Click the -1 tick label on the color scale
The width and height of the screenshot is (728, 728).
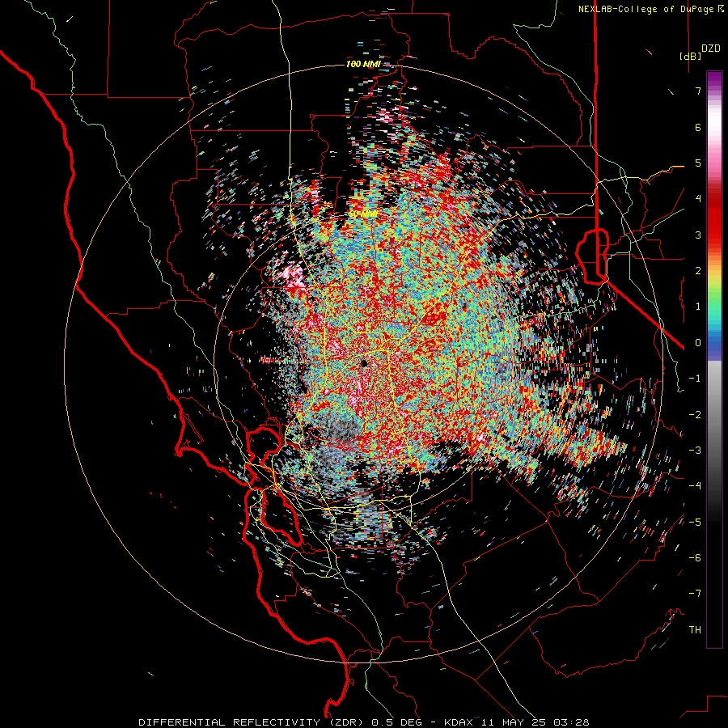[x=695, y=378]
